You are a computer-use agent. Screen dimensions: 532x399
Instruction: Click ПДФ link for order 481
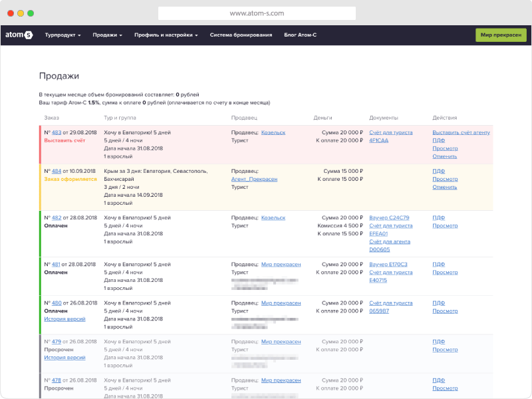tap(438, 264)
